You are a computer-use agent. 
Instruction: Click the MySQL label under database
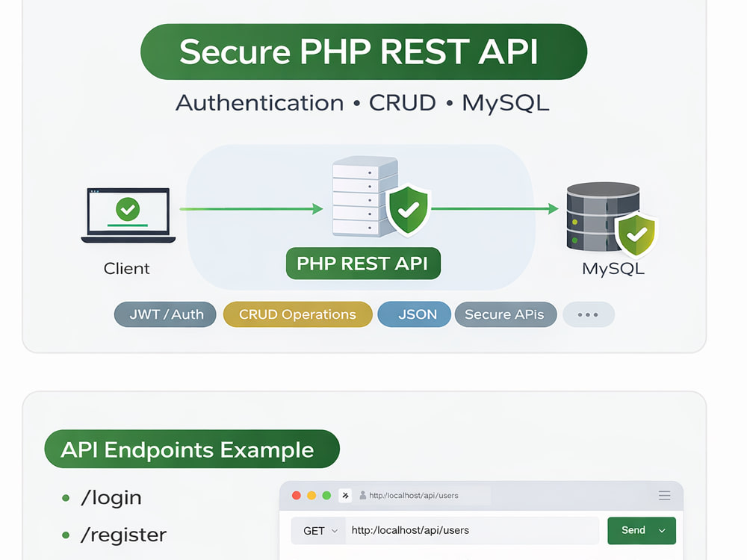click(x=613, y=269)
